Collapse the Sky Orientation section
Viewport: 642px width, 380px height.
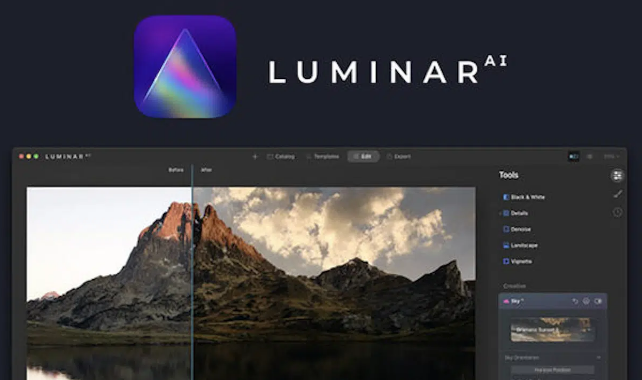click(x=599, y=357)
